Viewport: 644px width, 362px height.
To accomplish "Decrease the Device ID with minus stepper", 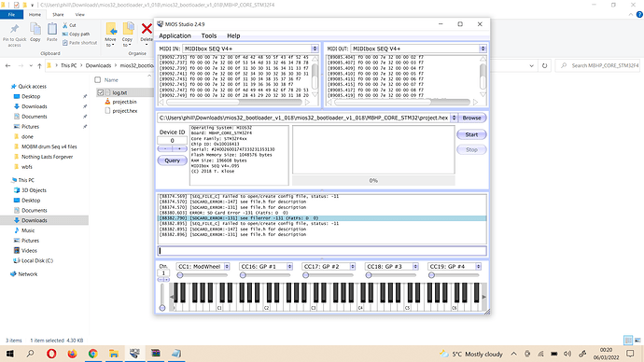I will point(165,148).
